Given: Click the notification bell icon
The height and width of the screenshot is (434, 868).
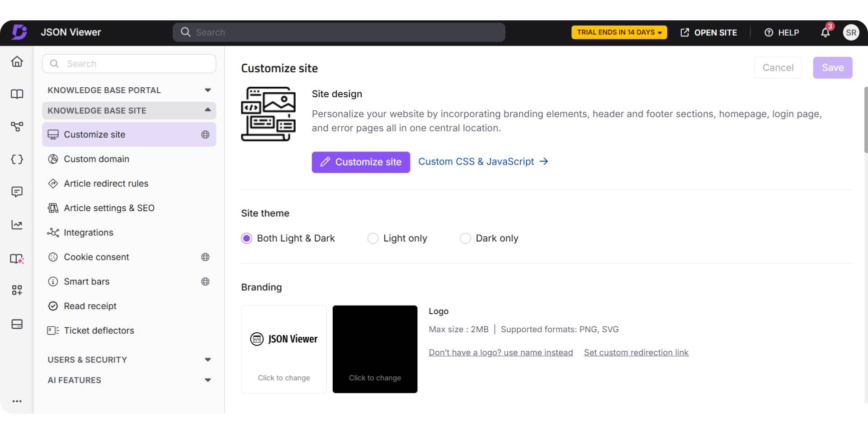Looking at the screenshot, I should pos(825,32).
